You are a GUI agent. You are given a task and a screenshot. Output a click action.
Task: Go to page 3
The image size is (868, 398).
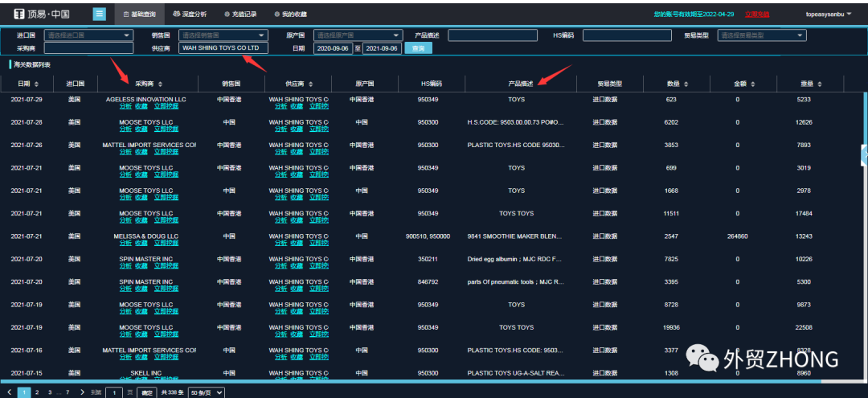pyautogui.click(x=49, y=392)
